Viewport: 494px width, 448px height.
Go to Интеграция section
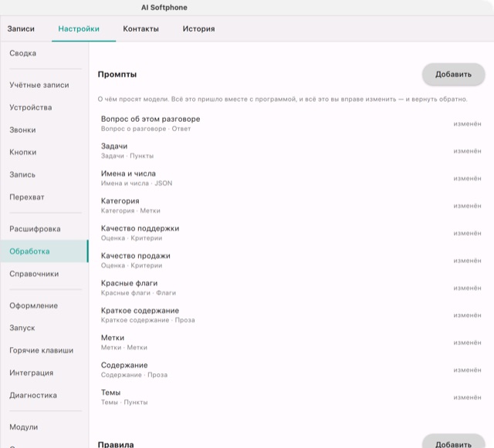[45, 372]
